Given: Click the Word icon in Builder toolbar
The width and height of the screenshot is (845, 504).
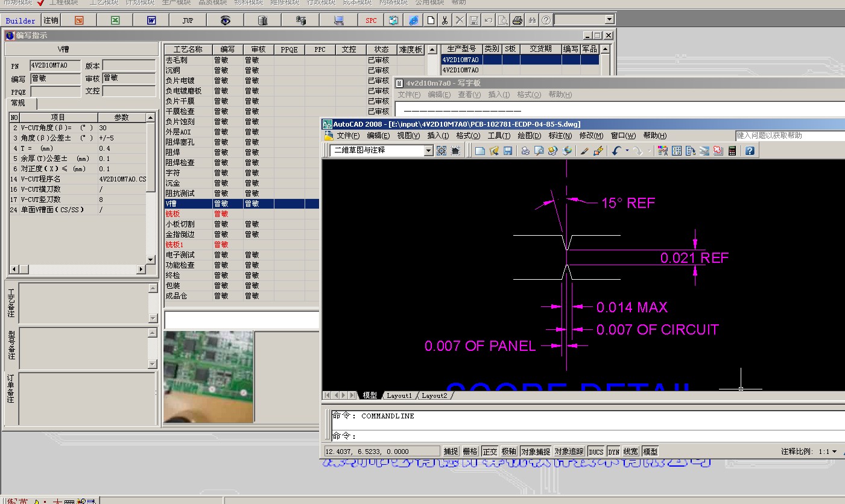Looking at the screenshot, I should coord(151,20).
